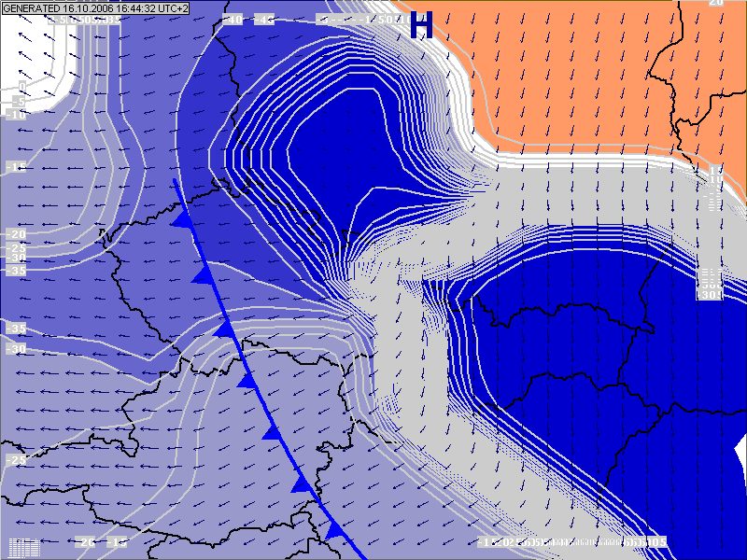Select the bottommost cold front triangle

[x=332, y=530]
